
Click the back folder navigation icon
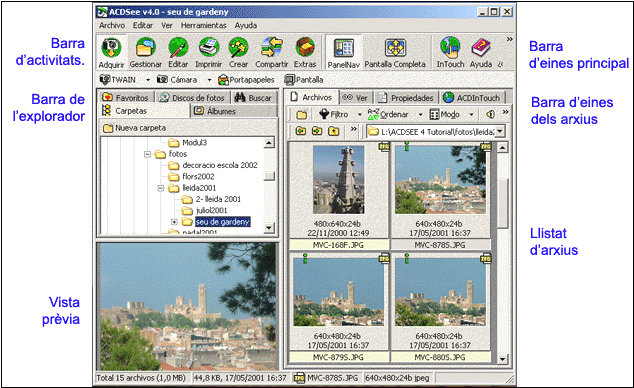pos(300,131)
